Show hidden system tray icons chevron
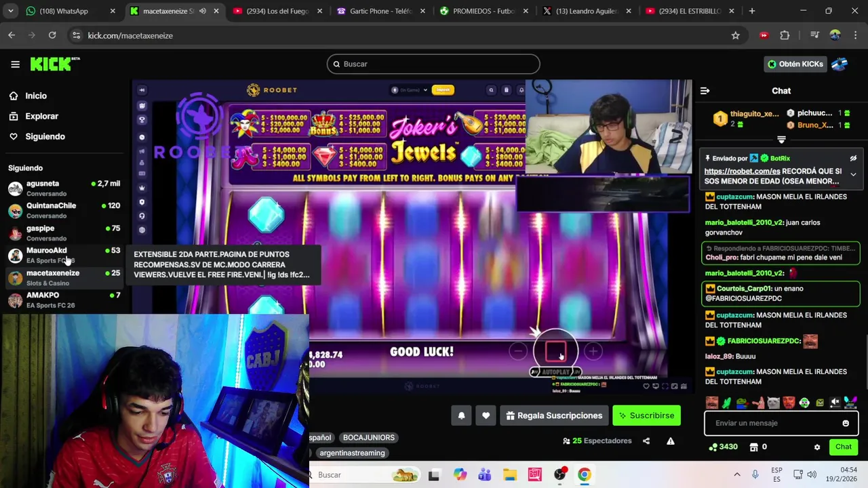 (736, 474)
